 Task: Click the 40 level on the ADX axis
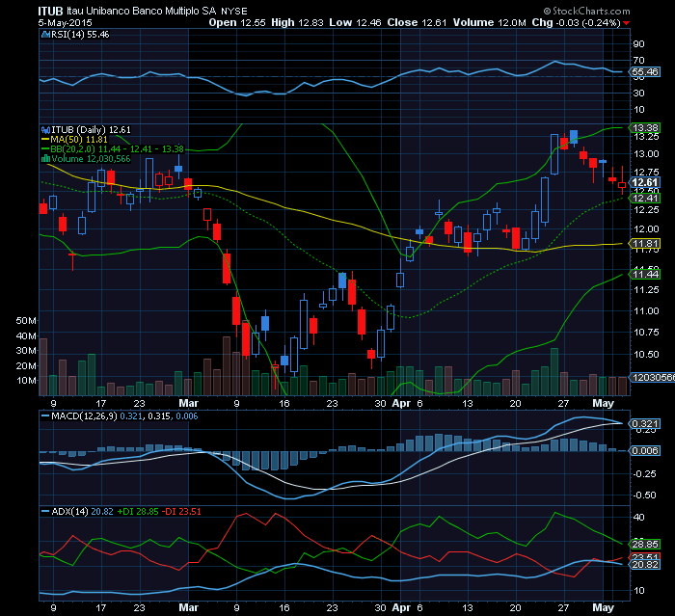[638, 518]
